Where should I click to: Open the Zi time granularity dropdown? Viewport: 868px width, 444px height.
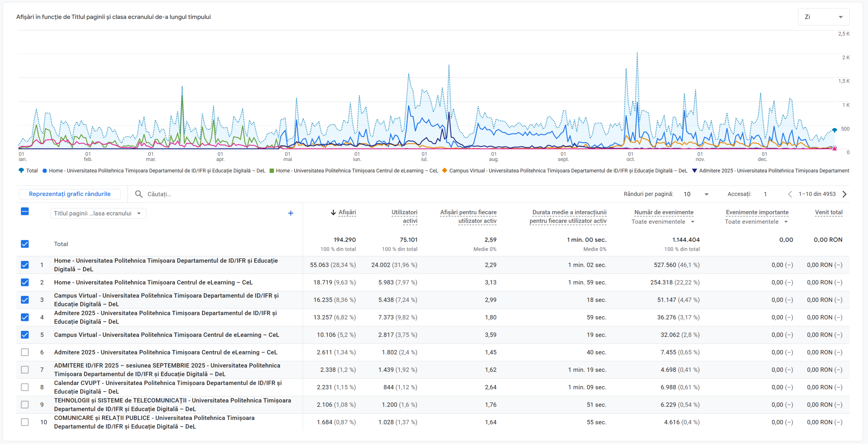point(823,17)
